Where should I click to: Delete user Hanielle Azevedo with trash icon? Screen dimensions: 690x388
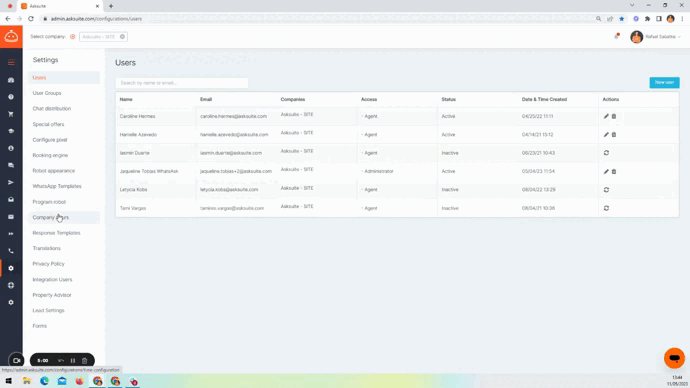(614, 135)
